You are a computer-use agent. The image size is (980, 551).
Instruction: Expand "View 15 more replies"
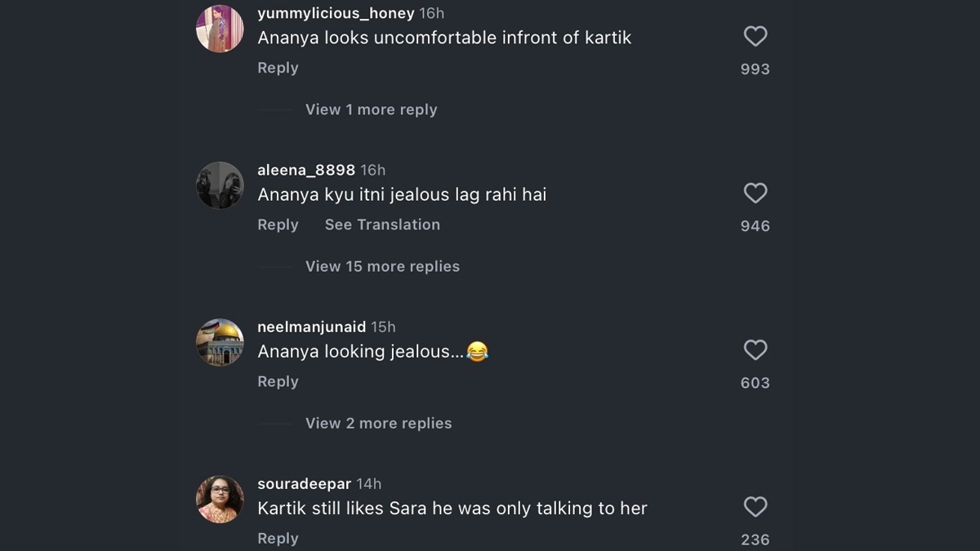pos(382,266)
